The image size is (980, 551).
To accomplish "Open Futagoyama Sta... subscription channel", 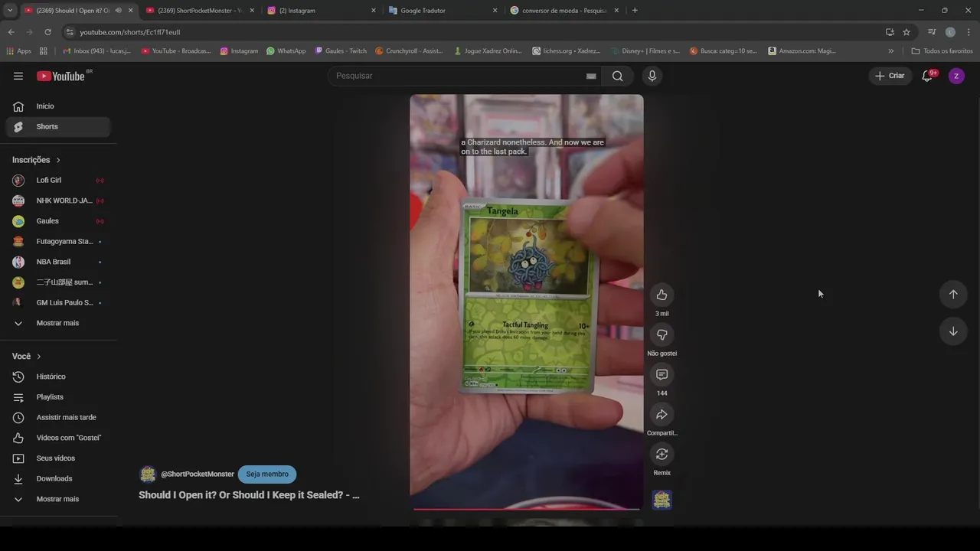I will coord(58,241).
